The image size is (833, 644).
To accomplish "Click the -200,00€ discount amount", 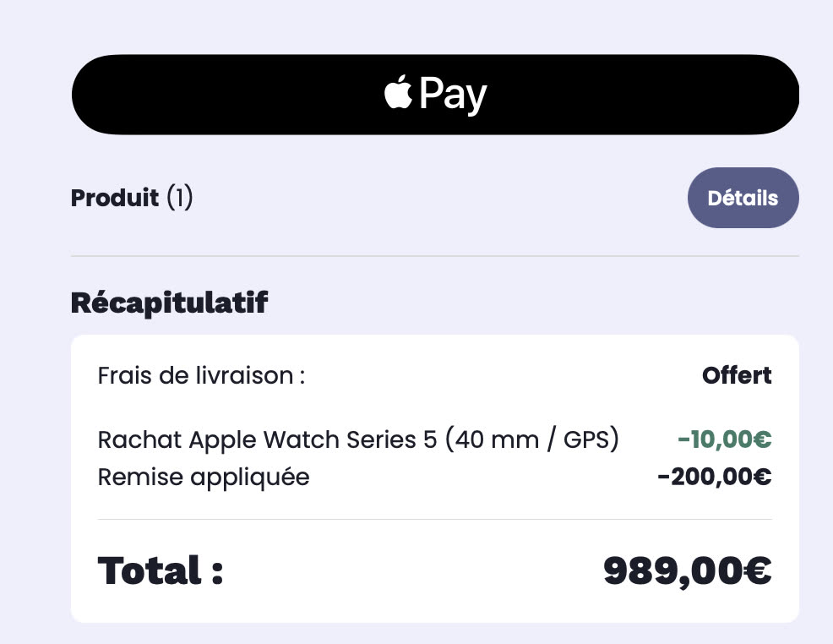I will coord(714,478).
